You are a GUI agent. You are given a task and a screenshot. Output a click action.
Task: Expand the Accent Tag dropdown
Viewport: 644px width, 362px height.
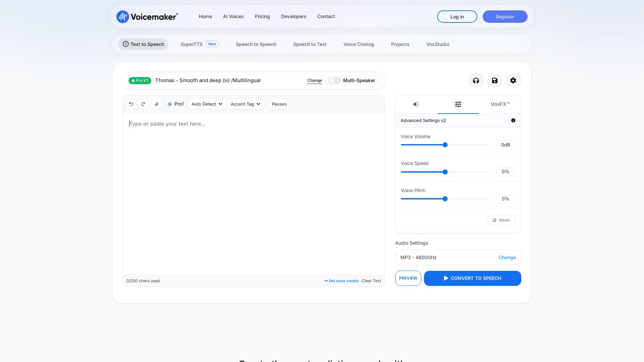[x=246, y=104]
